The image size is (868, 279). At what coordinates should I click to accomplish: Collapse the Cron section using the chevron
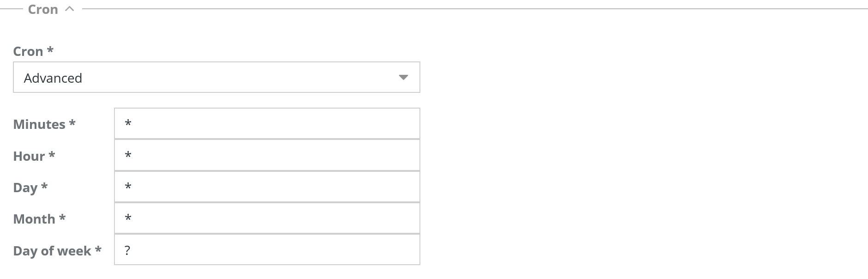click(70, 9)
